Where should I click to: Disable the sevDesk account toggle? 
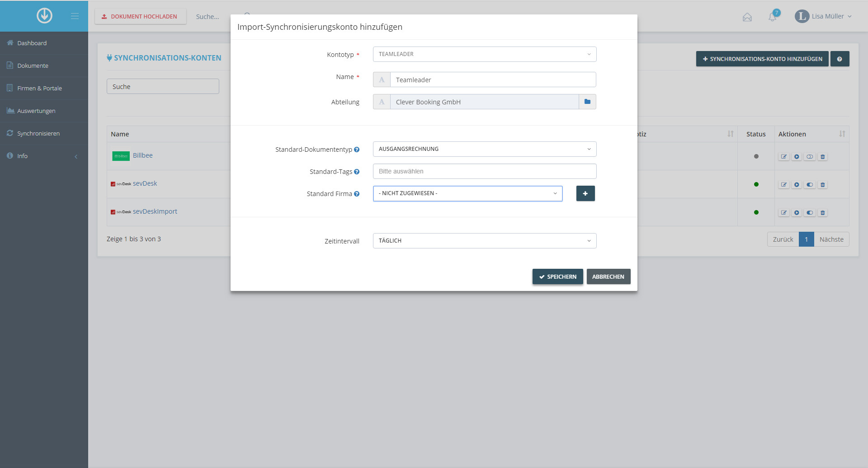click(x=810, y=185)
